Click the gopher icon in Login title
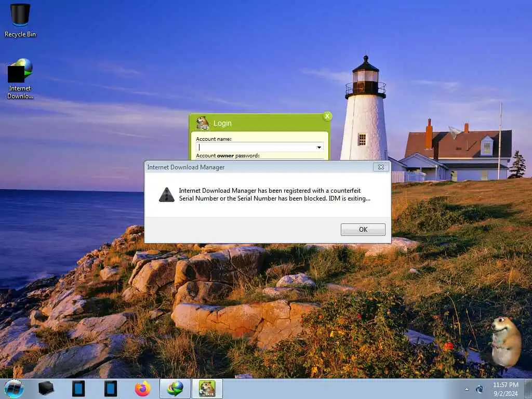Viewport: 532px width, 399px height. point(203,123)
